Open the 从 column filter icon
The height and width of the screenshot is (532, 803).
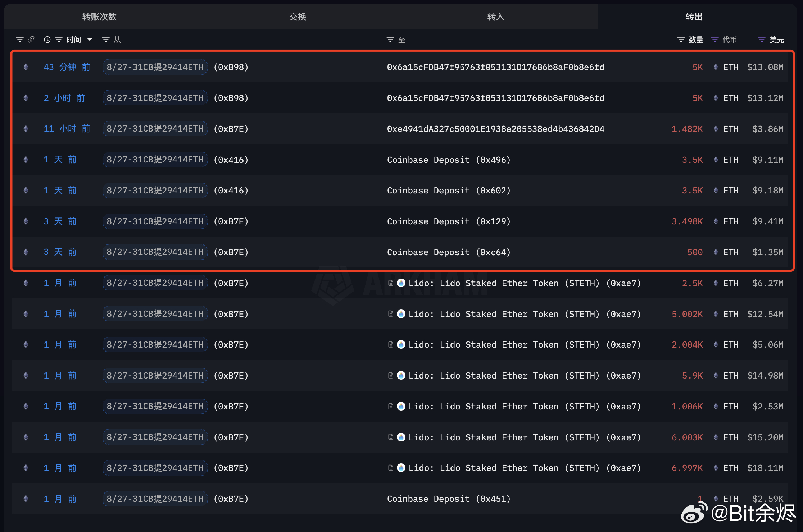tap(106, 40)
